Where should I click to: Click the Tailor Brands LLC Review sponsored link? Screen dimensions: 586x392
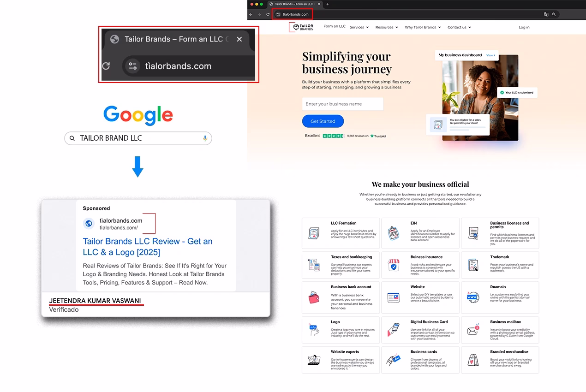point(148,246)
